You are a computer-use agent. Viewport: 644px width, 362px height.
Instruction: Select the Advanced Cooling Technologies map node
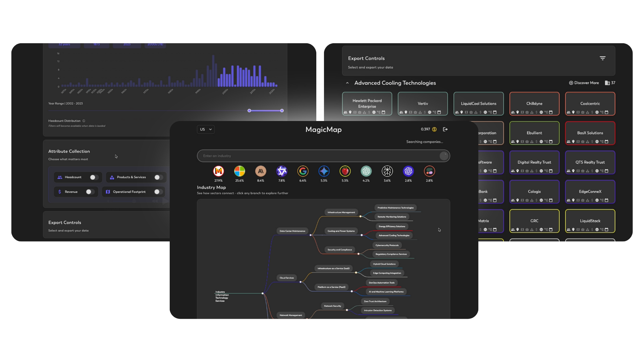(394, 235)
